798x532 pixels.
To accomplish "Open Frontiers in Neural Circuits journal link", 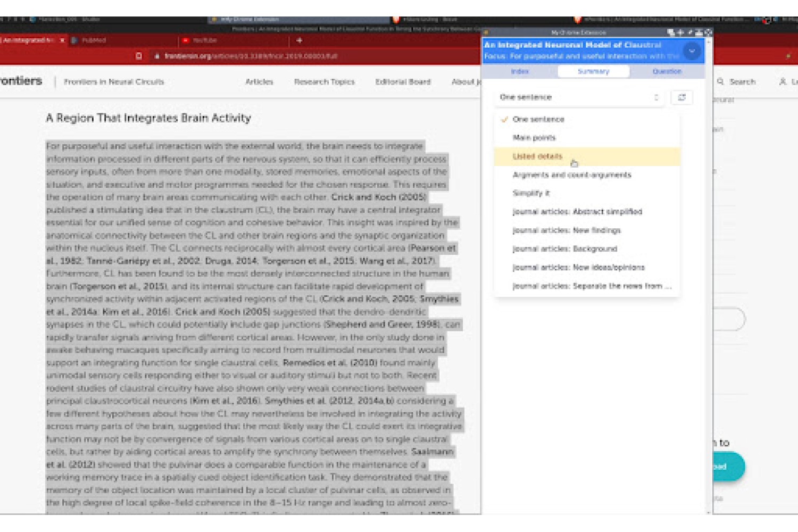I will coord(114,82).
